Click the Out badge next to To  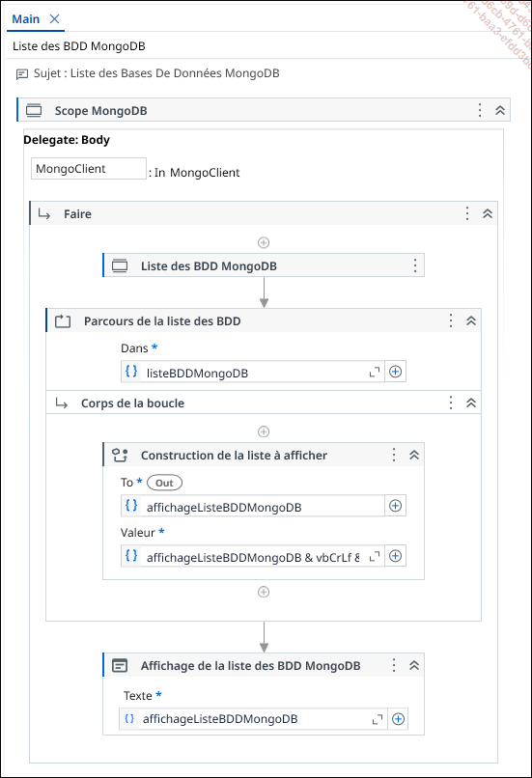165,483
